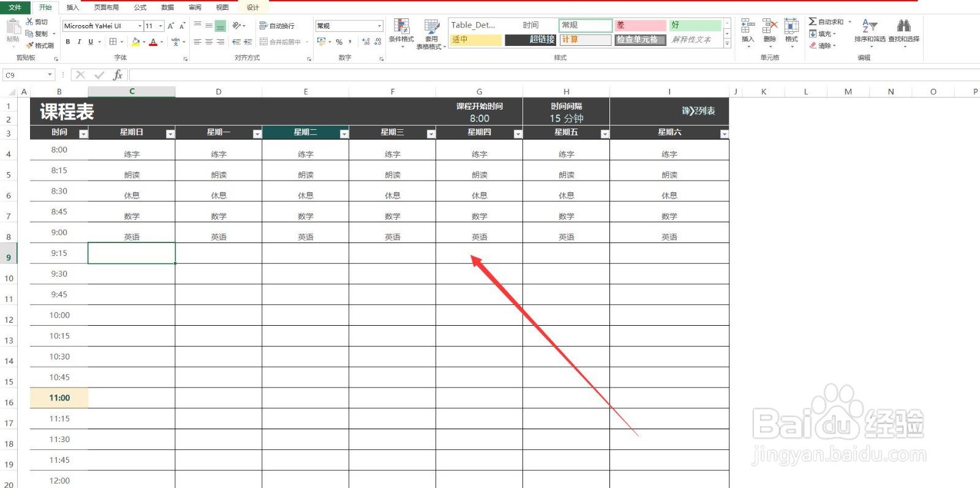The height and width of the screenshot is (488, 980).
Task: Toggle top vertical alignment
Action: click(198, 25)
